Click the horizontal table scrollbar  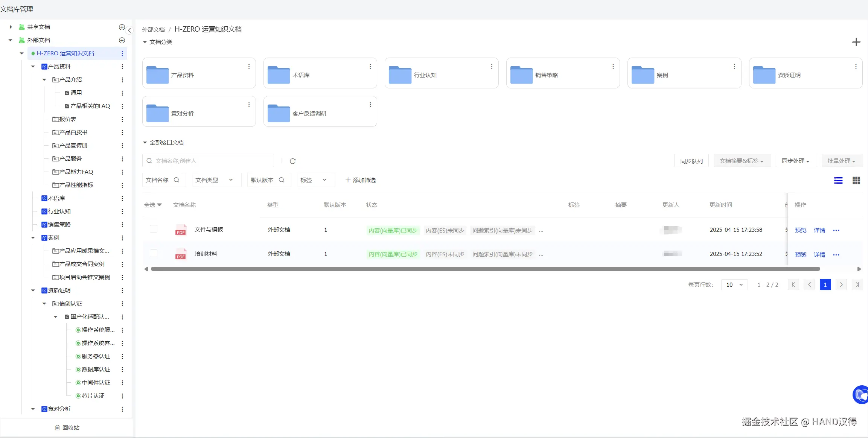[485, 269]
